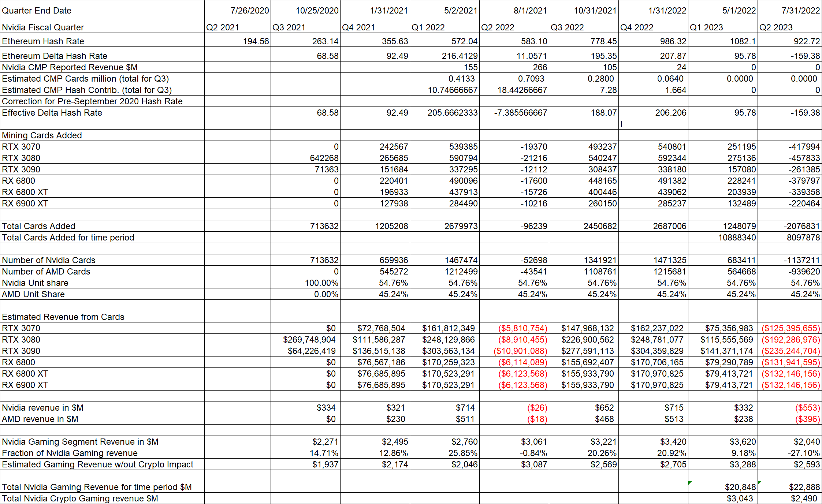This screenshot has width=822, height=504.
Task: Click Number of Nvidia Cards value 1467474
Action: tap(445, 260)
